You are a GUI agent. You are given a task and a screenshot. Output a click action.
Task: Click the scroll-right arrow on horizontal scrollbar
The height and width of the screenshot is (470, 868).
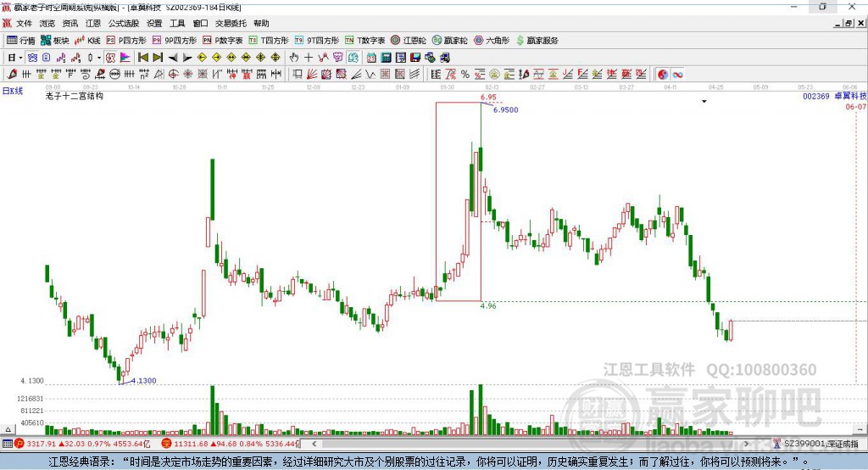746,444
